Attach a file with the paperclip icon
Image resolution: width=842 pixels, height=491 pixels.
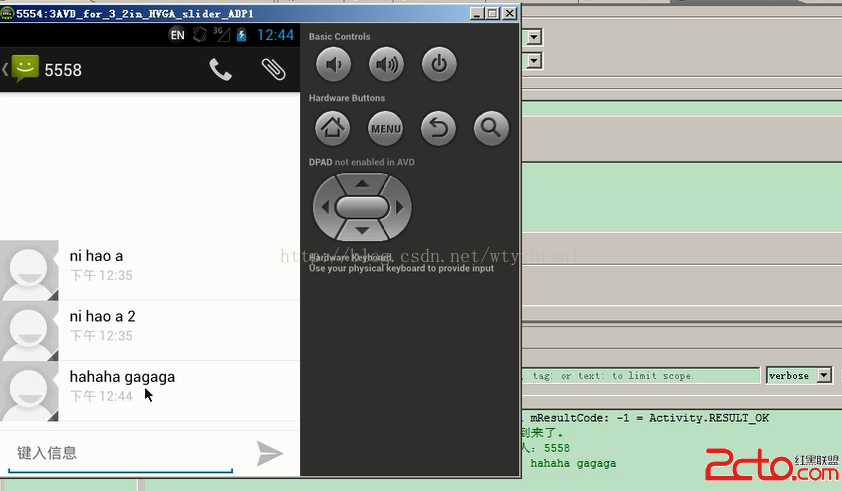(273, 70)
